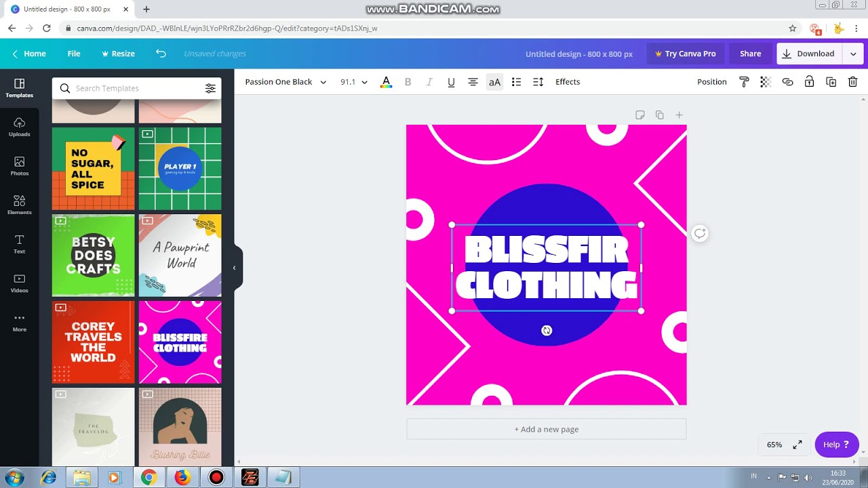Open the File menu
This screenshot has height=488, width=868.
coord(74,54)
